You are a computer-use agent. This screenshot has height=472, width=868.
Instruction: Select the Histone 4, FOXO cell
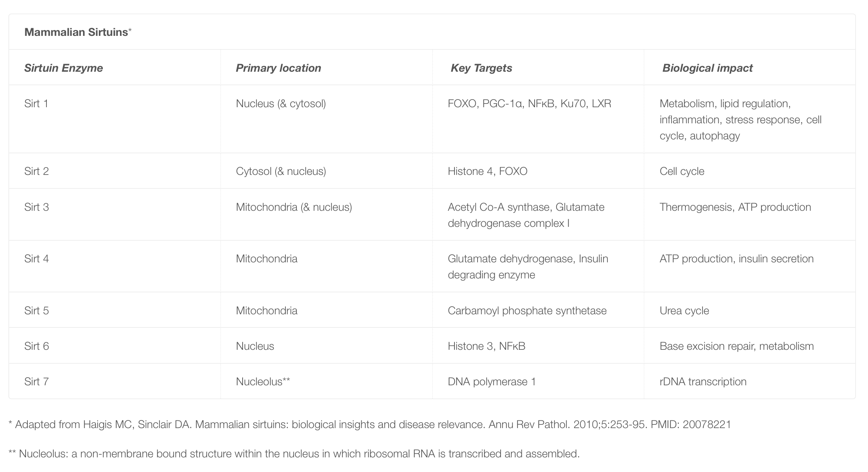pos(487,171)
